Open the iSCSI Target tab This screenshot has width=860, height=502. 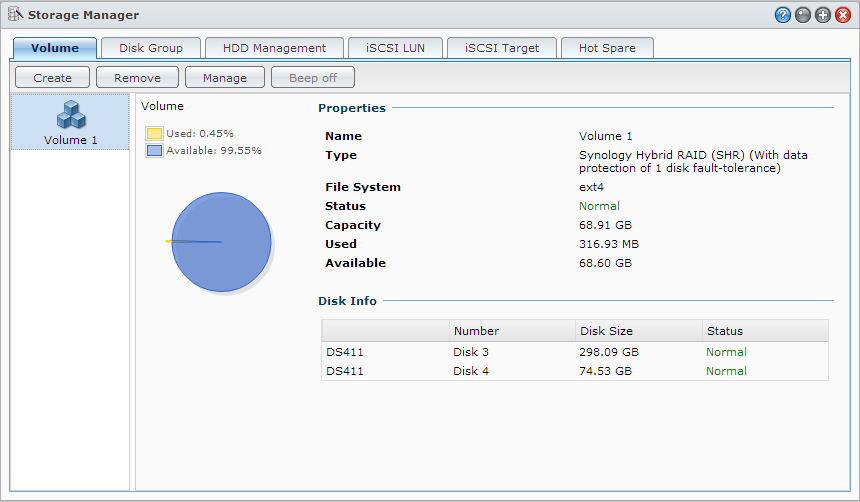pos(502,48)
